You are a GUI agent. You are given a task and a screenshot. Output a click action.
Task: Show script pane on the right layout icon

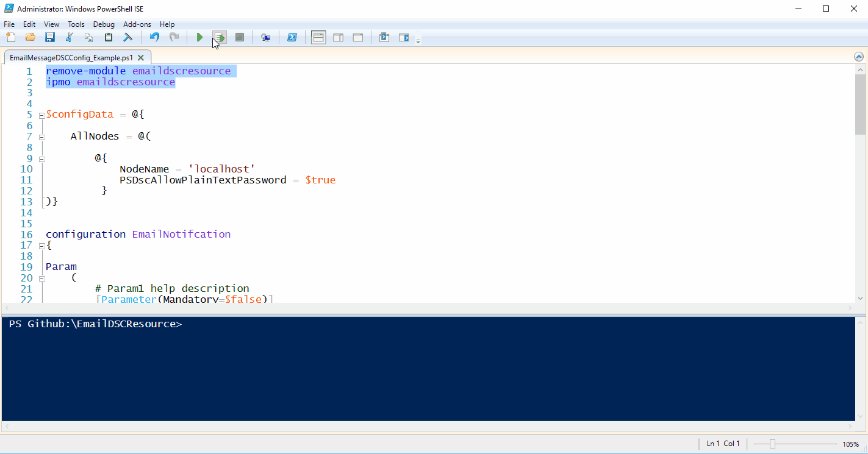click(x=339, y=38)
